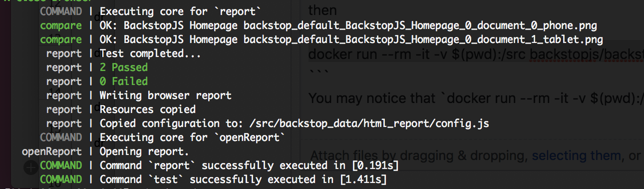Click 'Resources copied' report line
644x189 pixels.
pos(148,109)
